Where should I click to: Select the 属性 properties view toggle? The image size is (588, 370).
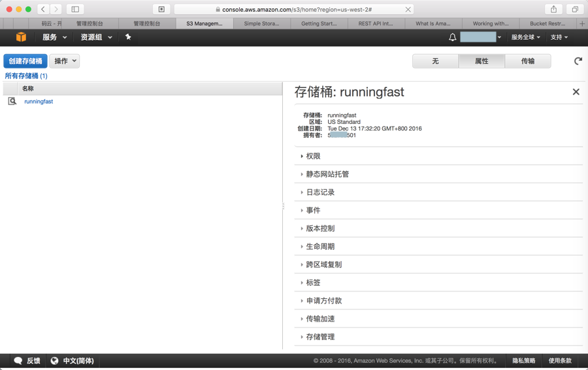tap(482, 61)
